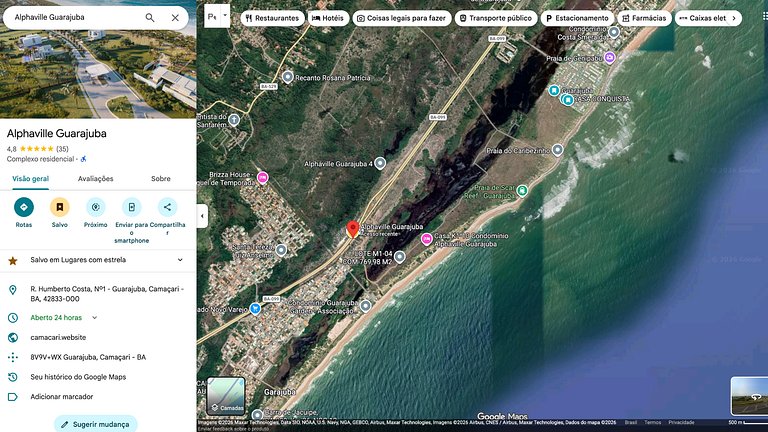768x432 pixels.
Task: Click the Alphaville Guarajuba 4 marker
Action: pyautogui.click(x=380, y=164)
